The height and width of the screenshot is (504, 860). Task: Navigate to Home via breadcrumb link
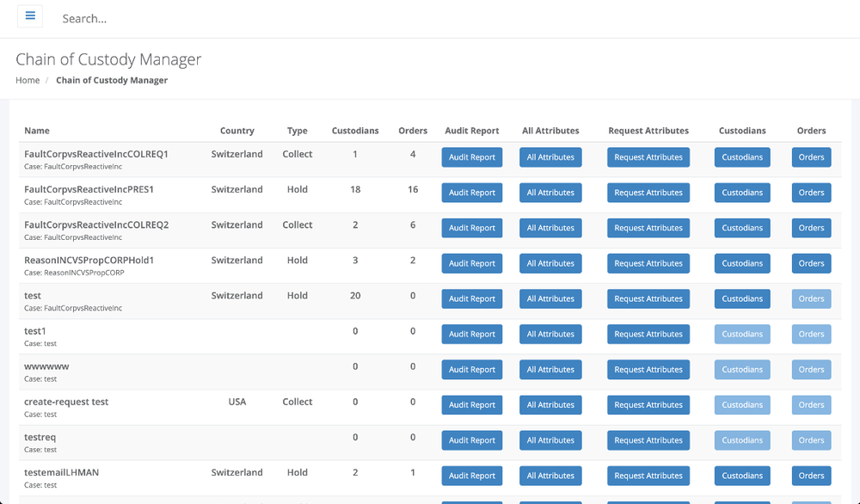pyautogui.click(x=27, y=80)
